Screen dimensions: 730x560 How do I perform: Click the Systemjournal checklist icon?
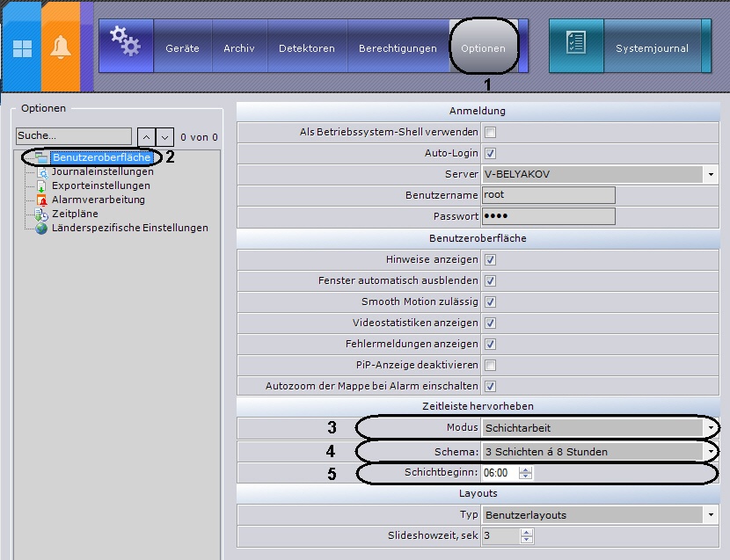click(x=576, y=42)
